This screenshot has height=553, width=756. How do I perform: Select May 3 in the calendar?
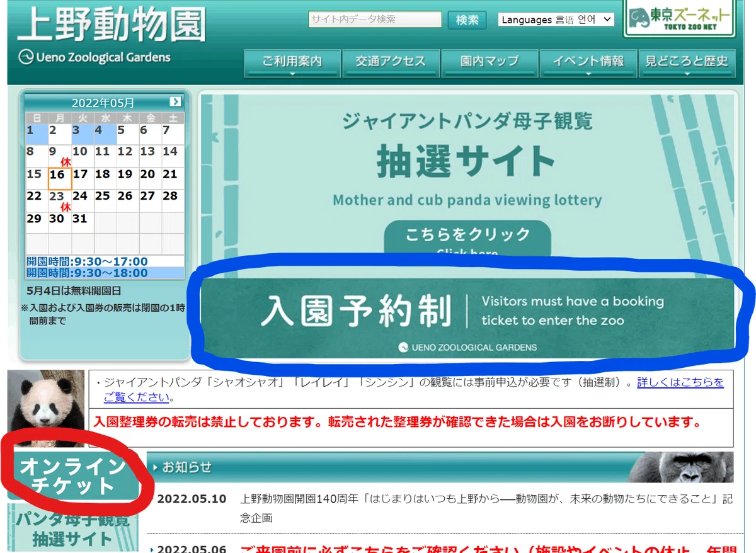coord(83,134)
